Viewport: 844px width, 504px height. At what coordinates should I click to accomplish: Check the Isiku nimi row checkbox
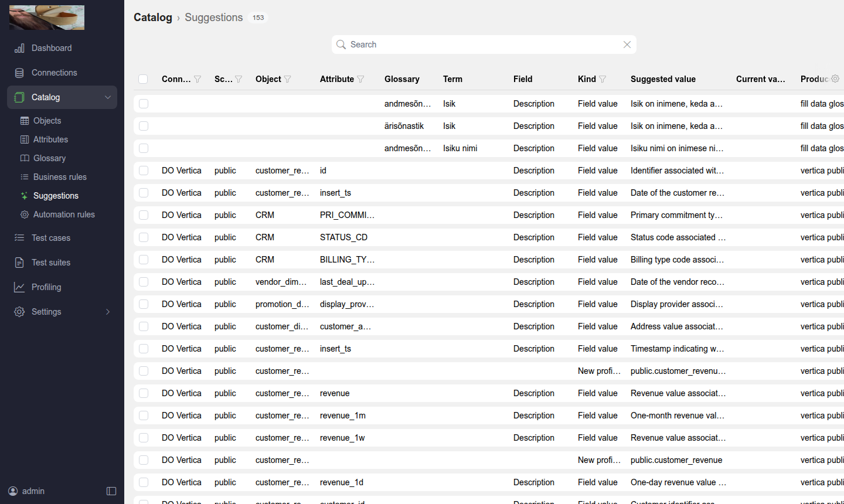click(144, 148)
